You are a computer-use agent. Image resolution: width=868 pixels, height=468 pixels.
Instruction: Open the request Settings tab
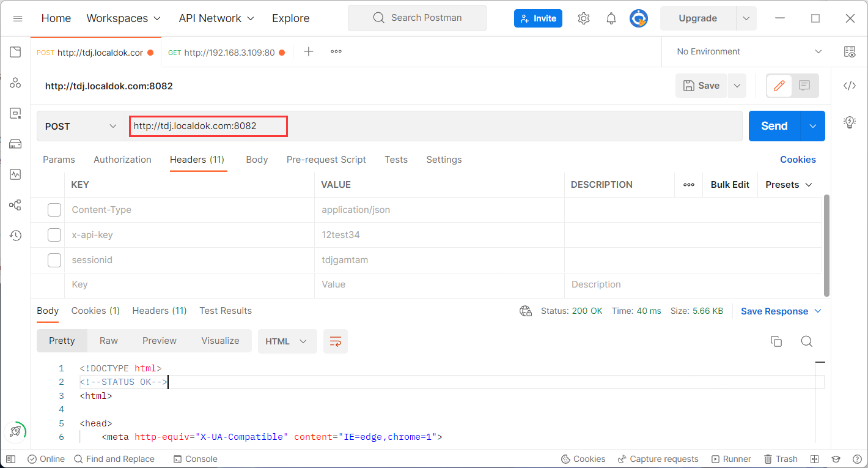444,160
